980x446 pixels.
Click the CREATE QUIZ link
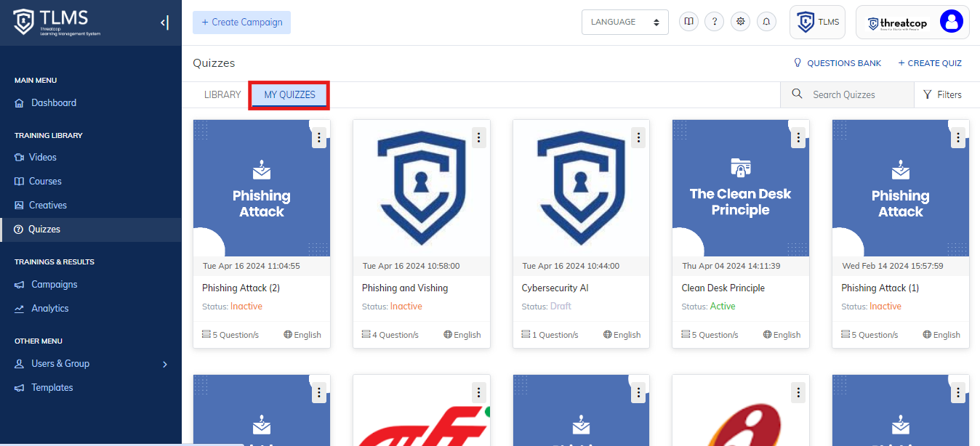(930, 63)
